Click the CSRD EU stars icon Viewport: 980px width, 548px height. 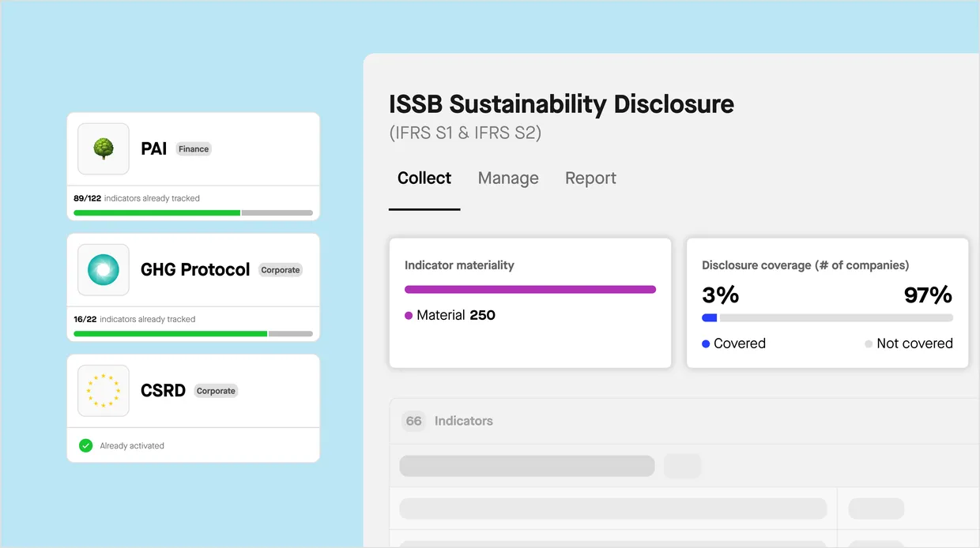(104, 390)
